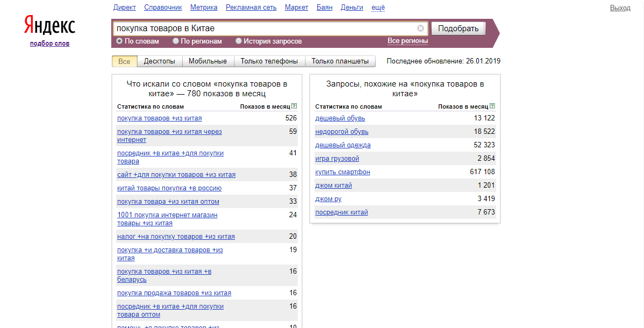
Task: Open help icon beside right 'Показов в месяц'
Action: tap(492, 106)
